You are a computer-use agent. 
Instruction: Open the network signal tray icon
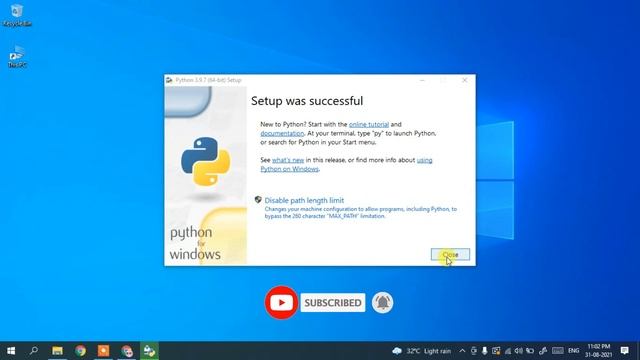508,351
